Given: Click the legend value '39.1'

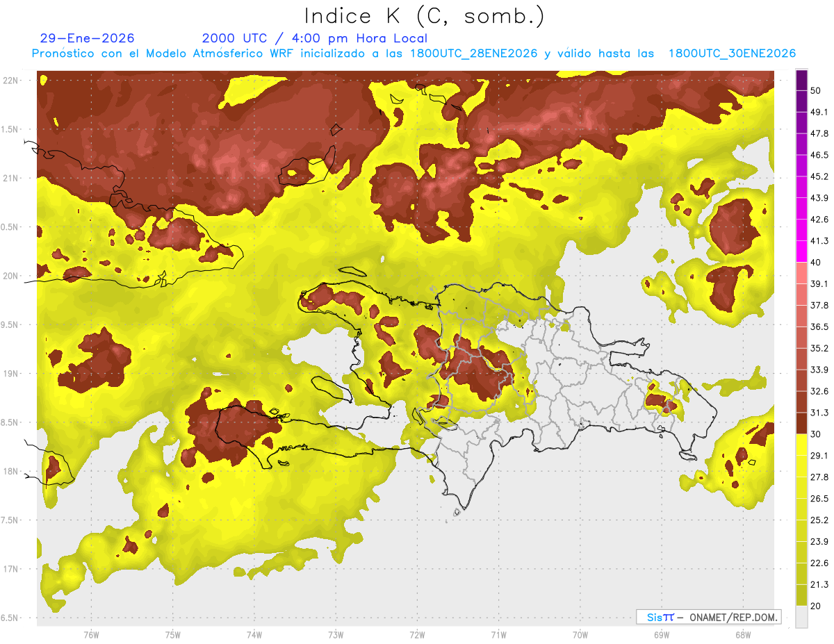Looking at the screenshot, I should pyautogui.click(x=819, y=284).
